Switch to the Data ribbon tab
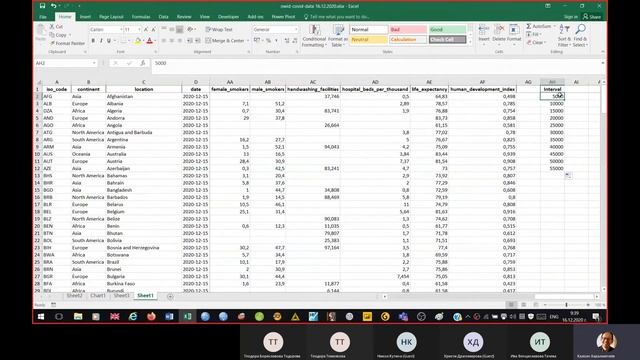640x360 pixels. [164, 17]
